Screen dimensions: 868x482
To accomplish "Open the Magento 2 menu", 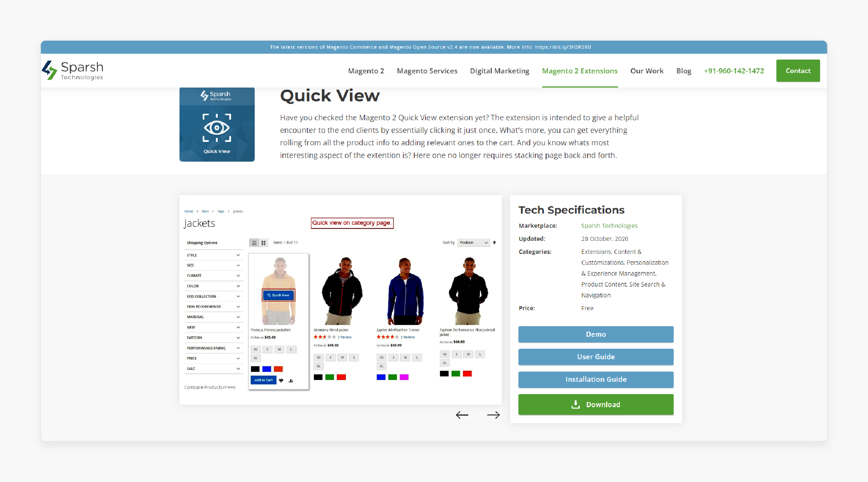I will [x=366, y=71].
